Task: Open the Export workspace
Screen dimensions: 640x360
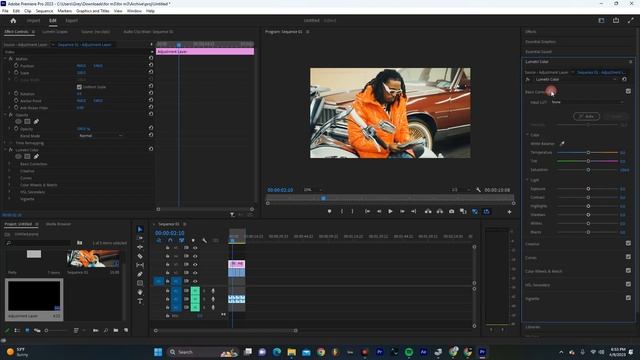Action: tap(71, 20)
